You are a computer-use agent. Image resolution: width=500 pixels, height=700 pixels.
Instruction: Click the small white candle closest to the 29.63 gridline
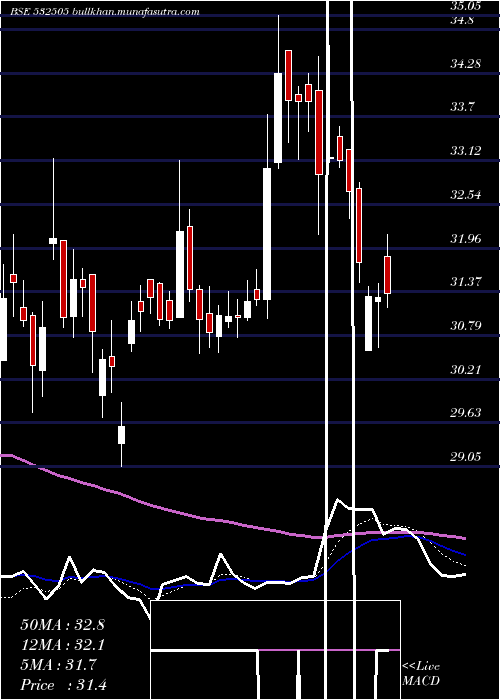pyautogui.click(x=121, y=435)
